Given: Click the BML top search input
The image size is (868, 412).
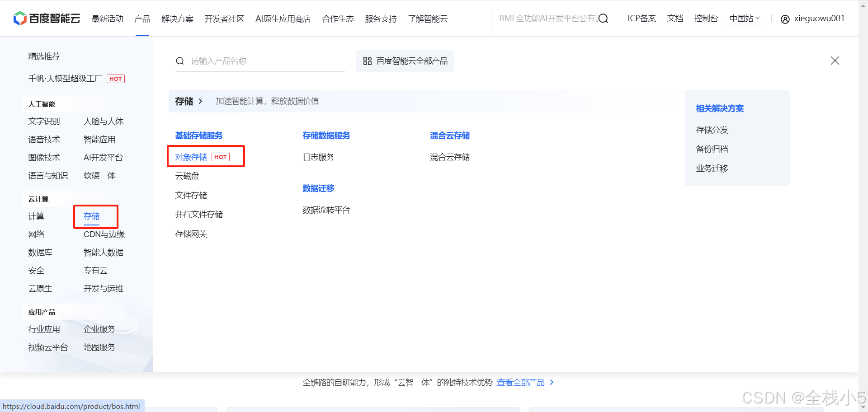Looking at the screenshot, I should [548, 19].
